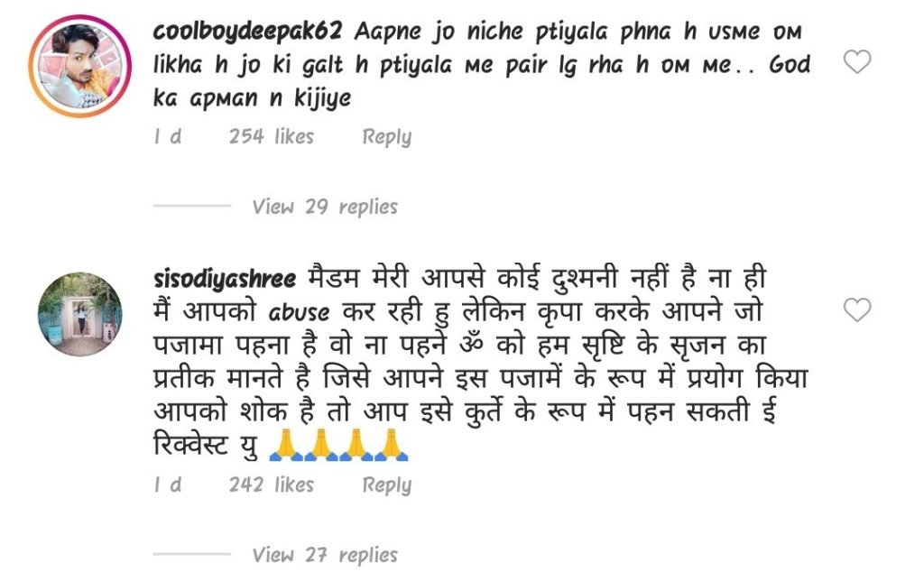This screenshot has height=581, width=924.
Task: Expand View 27 replies
Action: (x=325, y=555)
